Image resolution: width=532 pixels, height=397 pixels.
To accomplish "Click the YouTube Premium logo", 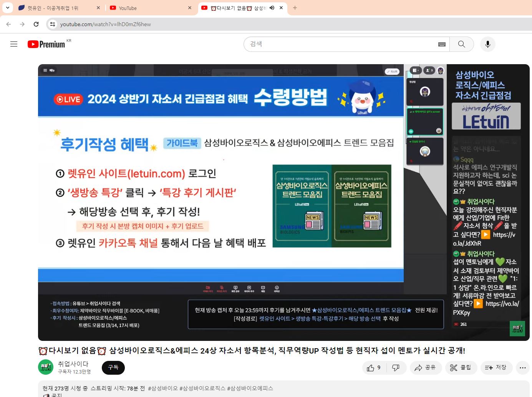I will pos(46,44).
